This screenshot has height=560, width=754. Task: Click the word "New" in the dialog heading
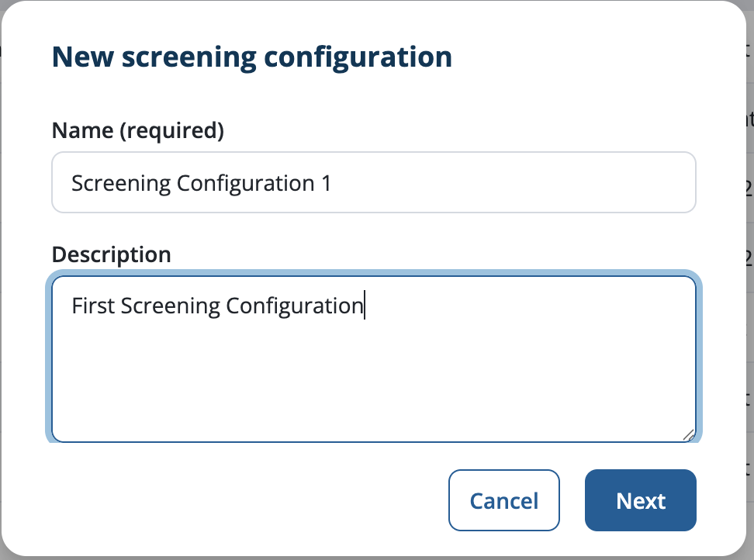[83, 57]
